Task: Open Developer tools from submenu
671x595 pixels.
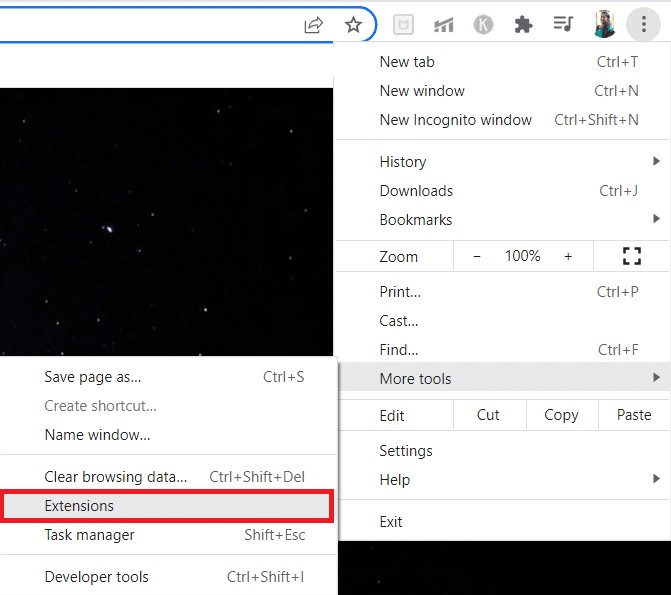Action: click(168, 577)
